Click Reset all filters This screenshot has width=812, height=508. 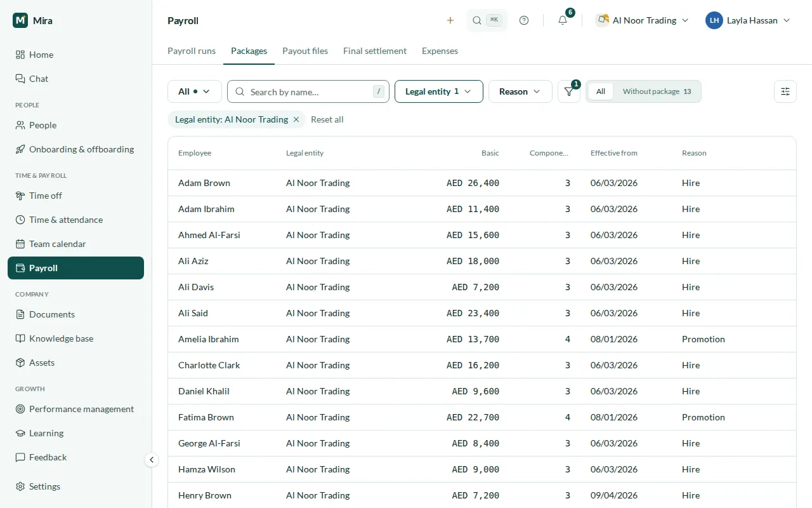(x=327, y=119)
